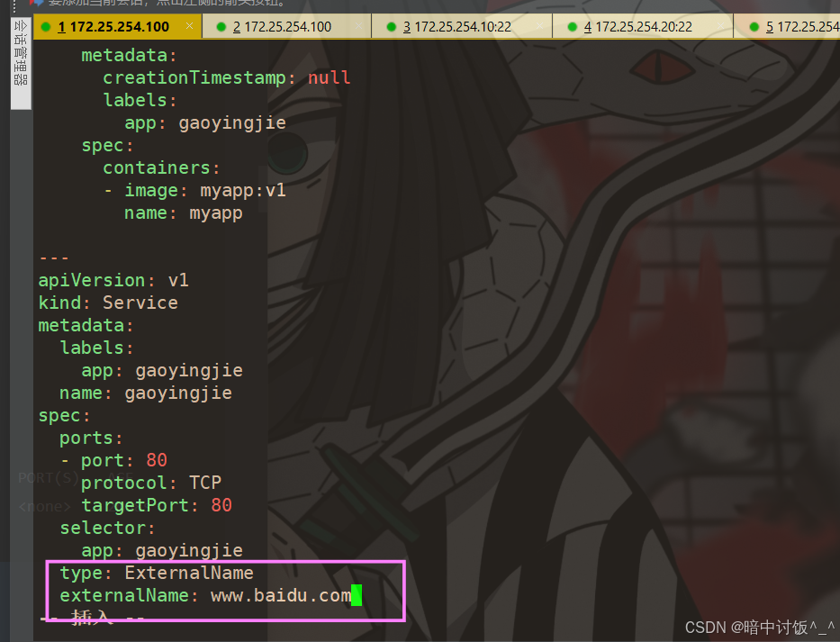
Task: Click 'apiVersion: v1' line
Action: (x=113, y=280)
